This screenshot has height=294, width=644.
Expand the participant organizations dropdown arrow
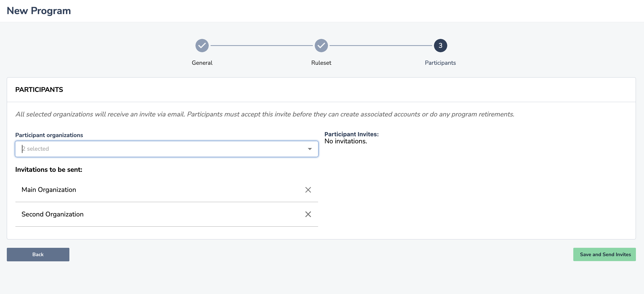point(310,149)
